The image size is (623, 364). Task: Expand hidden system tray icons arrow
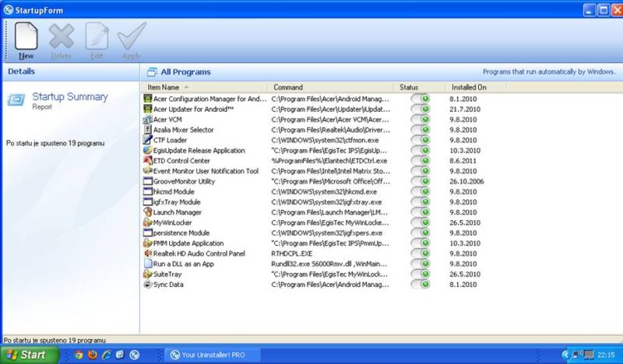[x=565, y=355]
